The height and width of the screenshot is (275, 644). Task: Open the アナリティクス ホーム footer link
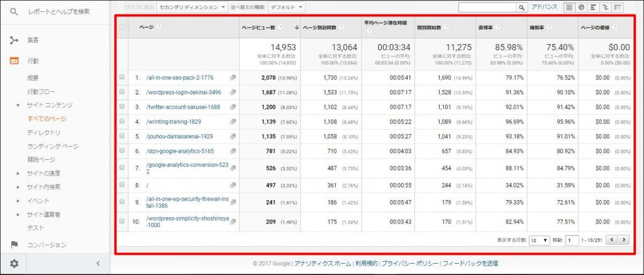point(323,264)
